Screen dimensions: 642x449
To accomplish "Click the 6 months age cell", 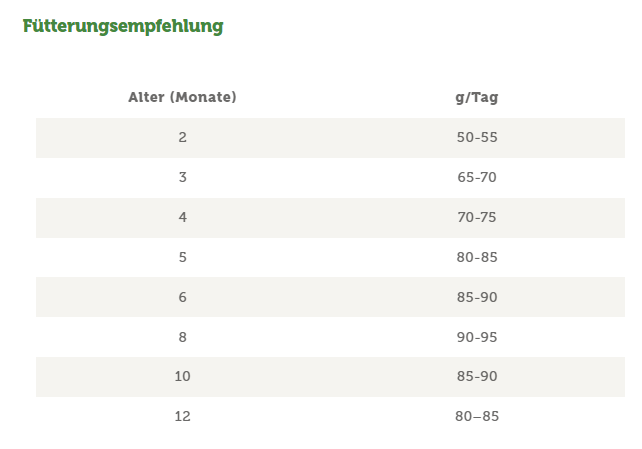I will (x=182, y=297).
